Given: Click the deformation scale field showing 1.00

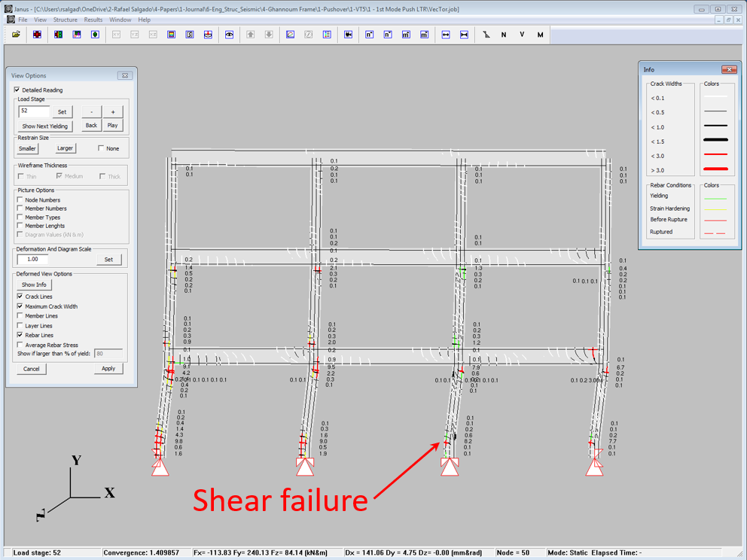Looking at the screenshot, I should [x=33, y=260].
